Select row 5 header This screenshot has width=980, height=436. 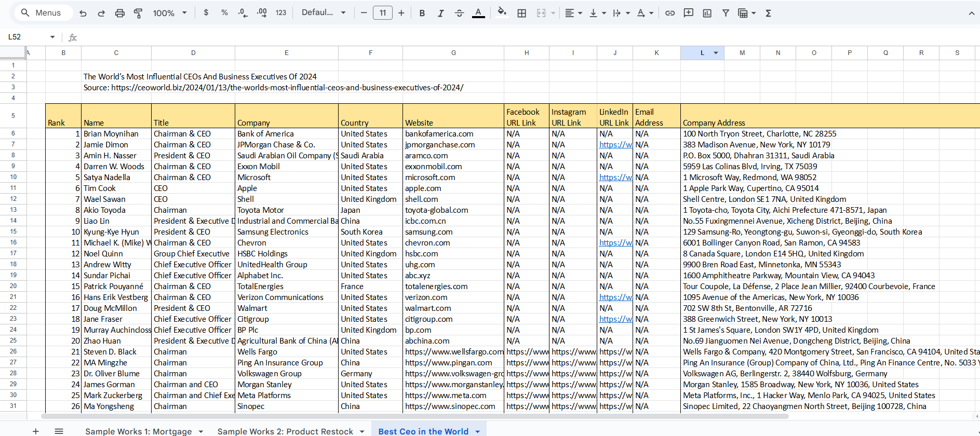pos(13,116)
